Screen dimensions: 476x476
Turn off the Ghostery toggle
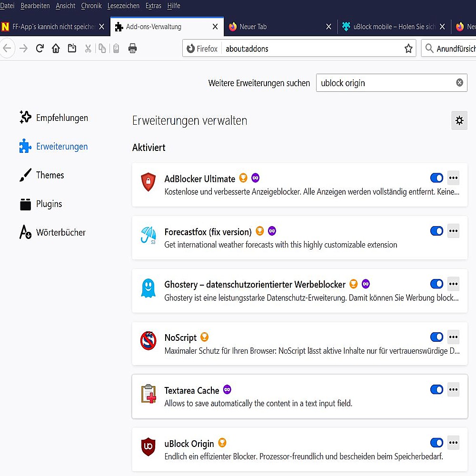click(436, 284)
